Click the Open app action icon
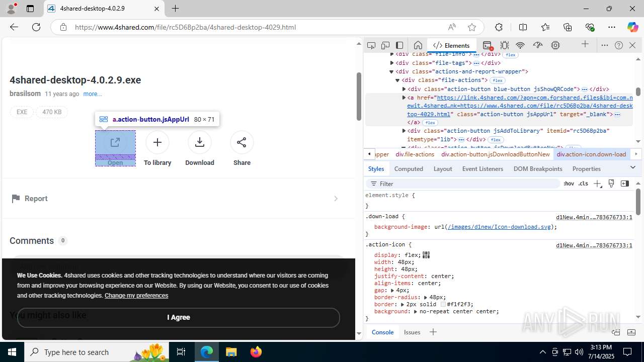The image size is (644, 362). pyautogui.click(x=115, y=142)
